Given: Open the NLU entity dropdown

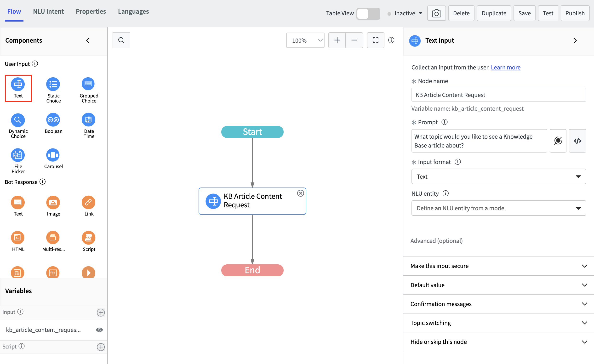Looking at the screenshot, I should (x=498, y=208).
